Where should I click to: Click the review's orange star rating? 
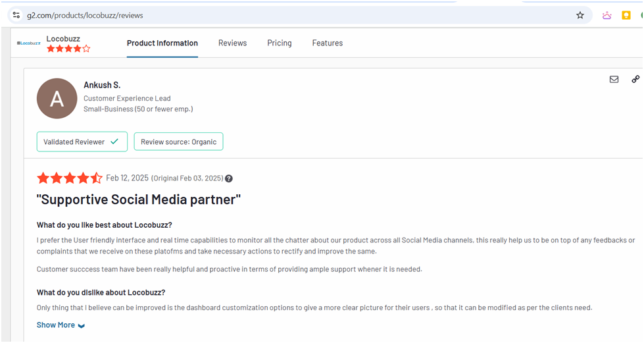point(70,178)
